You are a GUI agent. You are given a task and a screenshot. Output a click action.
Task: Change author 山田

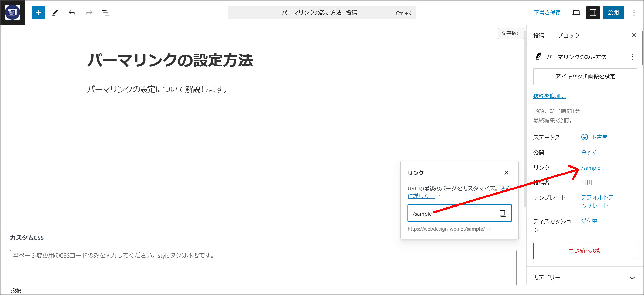[587, 182]
